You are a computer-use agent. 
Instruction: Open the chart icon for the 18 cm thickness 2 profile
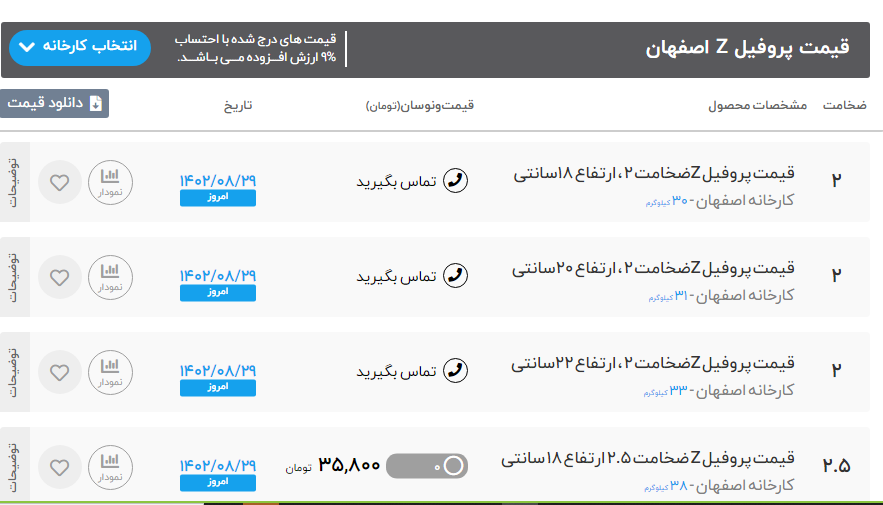(x=110, y=181)
